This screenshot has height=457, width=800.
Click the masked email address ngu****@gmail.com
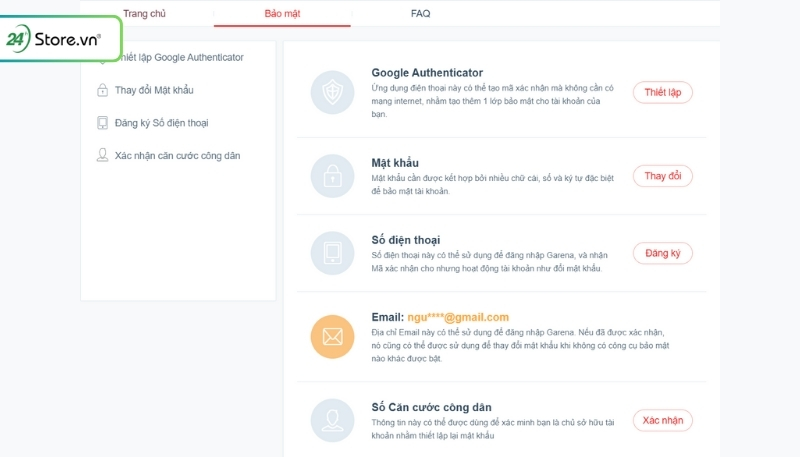tap(464, 317)
